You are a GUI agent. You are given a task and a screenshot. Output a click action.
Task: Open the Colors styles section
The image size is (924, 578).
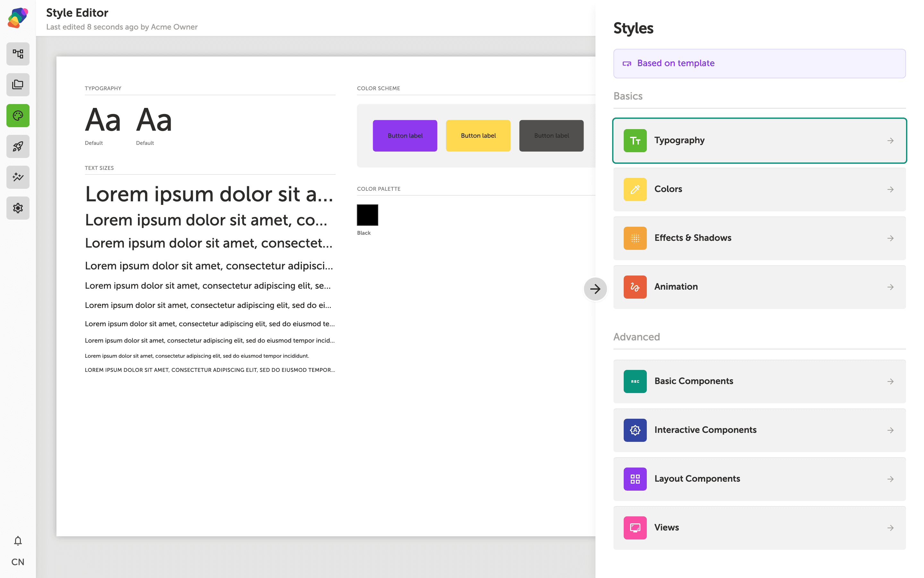(759, 189)
